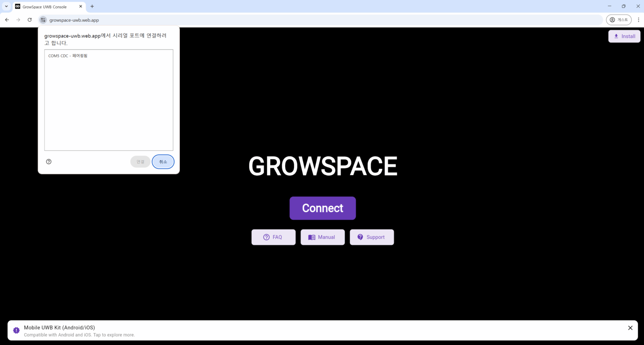Open the FAQ page
Screen dimensions: 644x345
(x=273, y=237)
